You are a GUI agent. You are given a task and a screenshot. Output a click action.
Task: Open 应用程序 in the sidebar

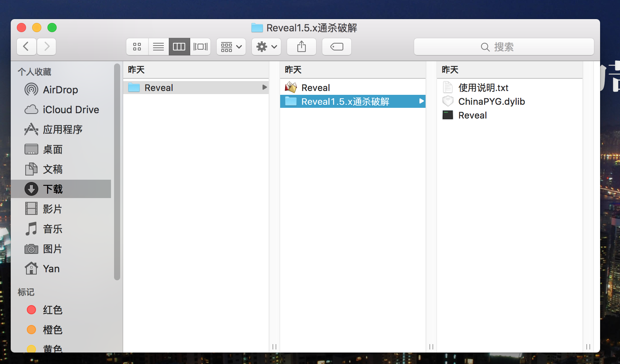pos(61,130)
